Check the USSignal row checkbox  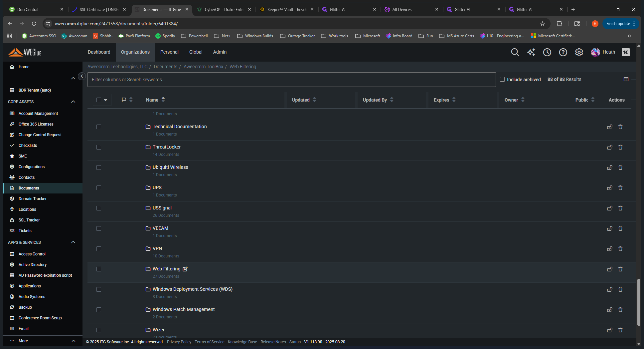pos(99,208)
